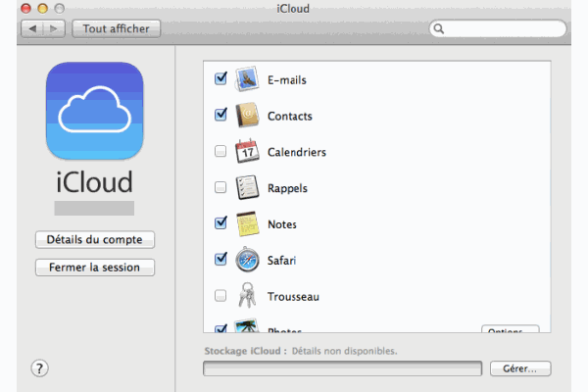The image size is (588, 392).
Task: Click the Contacts address book icon
Action: pos(247,115)
